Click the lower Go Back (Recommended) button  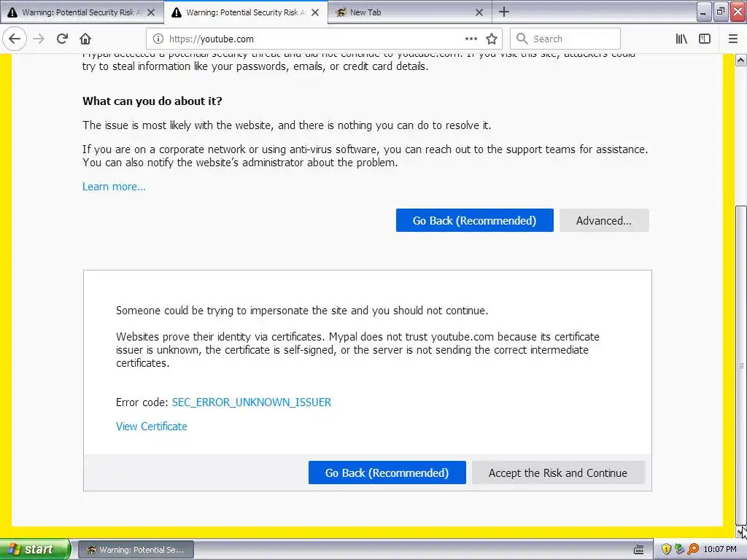click(x=387, y=472)
